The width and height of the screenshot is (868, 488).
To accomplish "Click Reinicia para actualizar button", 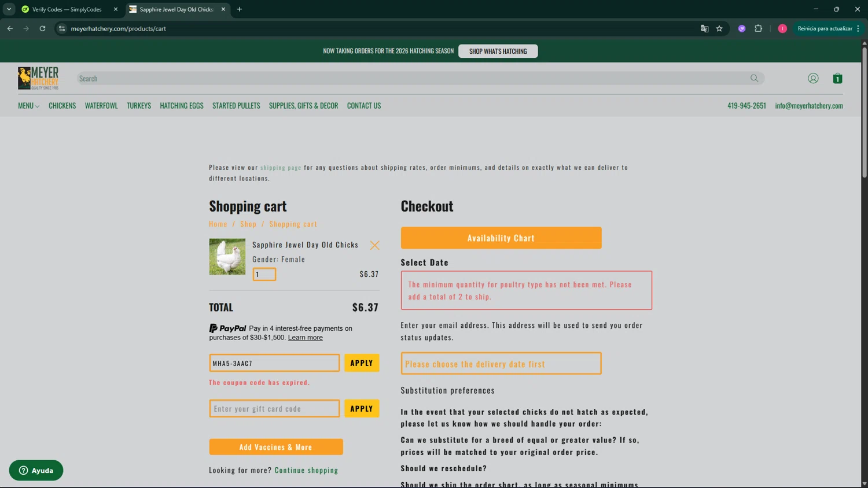I will pos(825,28).
